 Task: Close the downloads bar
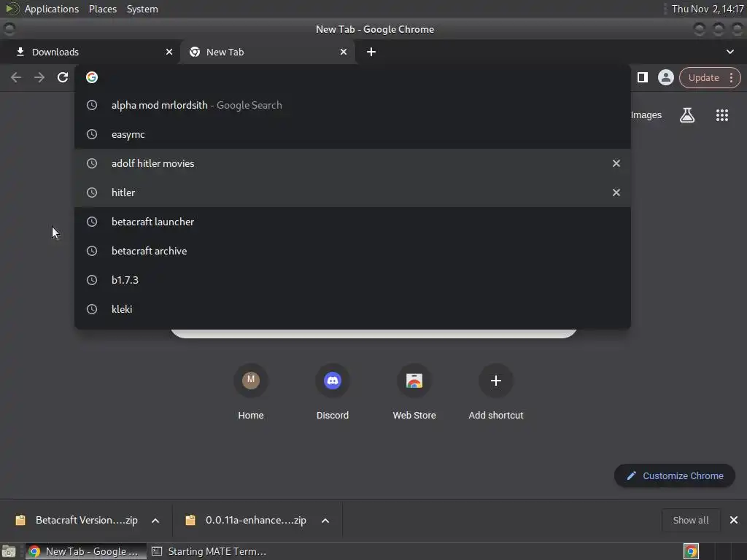click(734, 520)
